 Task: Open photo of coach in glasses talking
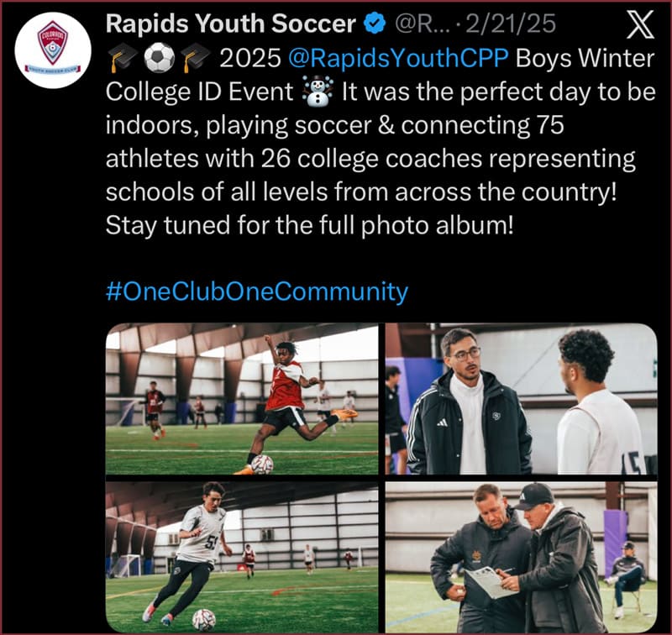tap(521, 399)
